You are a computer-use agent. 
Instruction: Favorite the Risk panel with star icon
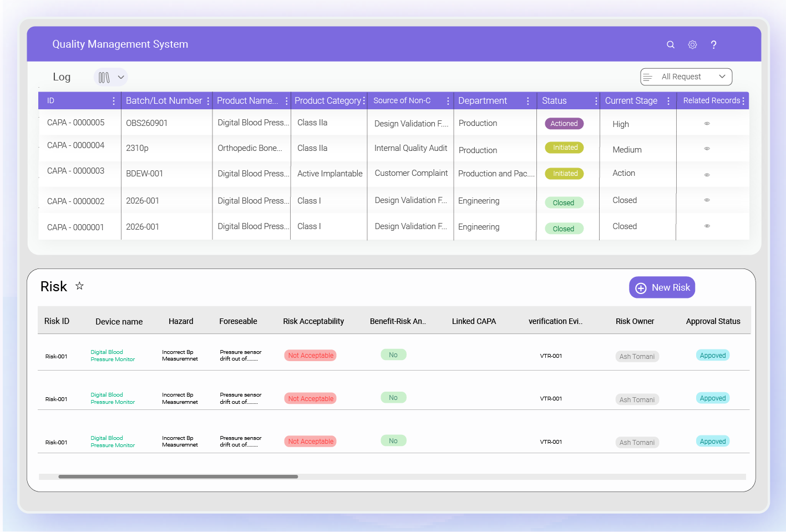click(x=79, y=286)
